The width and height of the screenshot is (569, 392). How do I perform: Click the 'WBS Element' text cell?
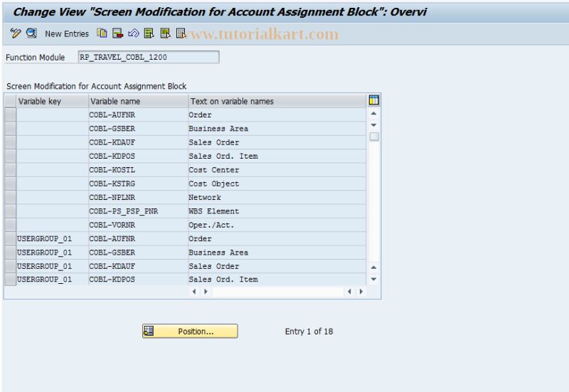pos(277,211)
